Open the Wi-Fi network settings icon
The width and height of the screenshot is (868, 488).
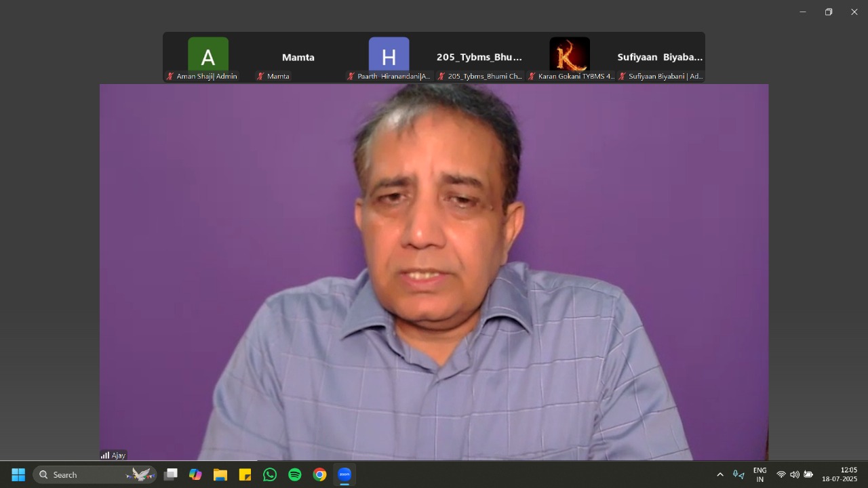tap(781, 474)
